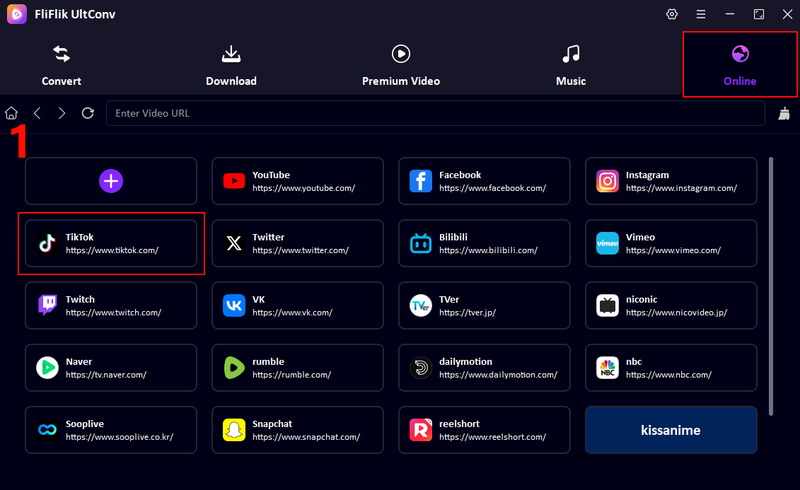Viewport: 800px width, 490px height.
Task: Click the https://www.twitch.com/ URL text
Action: [x=113, y=313]
